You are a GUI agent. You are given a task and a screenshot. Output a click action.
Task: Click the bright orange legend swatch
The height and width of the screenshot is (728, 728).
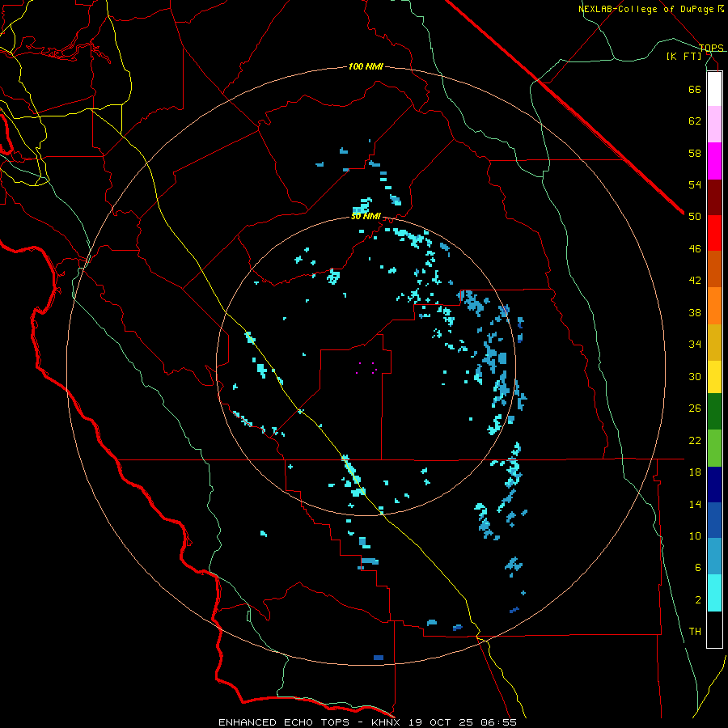click(714, 306)
